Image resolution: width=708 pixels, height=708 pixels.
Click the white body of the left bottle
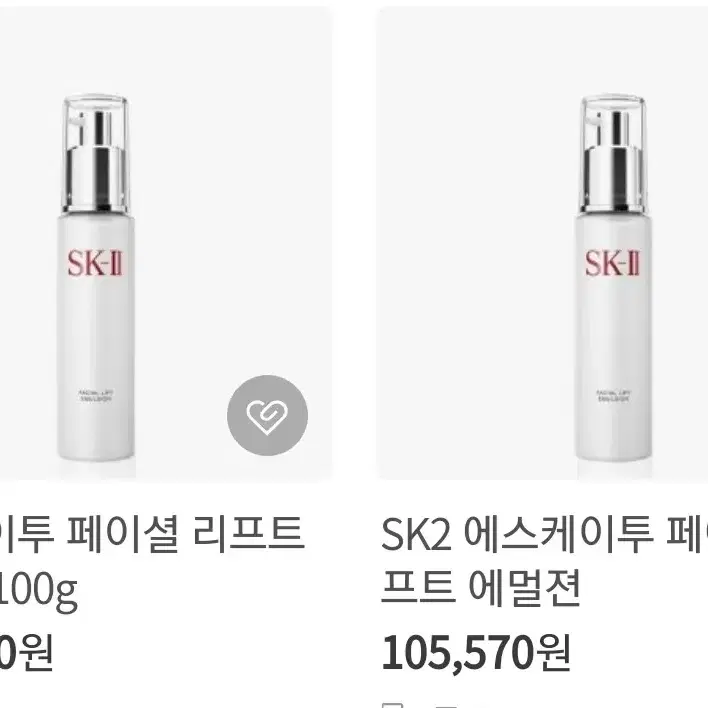(x=96, y=334)
